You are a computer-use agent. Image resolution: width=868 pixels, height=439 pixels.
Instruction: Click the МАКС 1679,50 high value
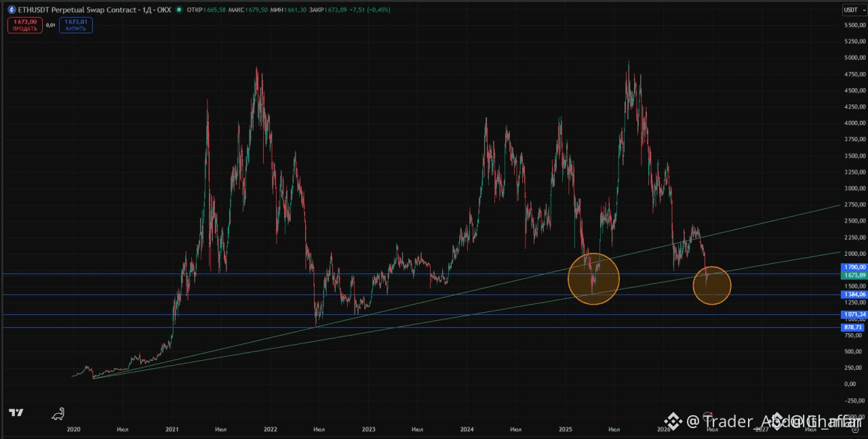(x=248, y=10)
